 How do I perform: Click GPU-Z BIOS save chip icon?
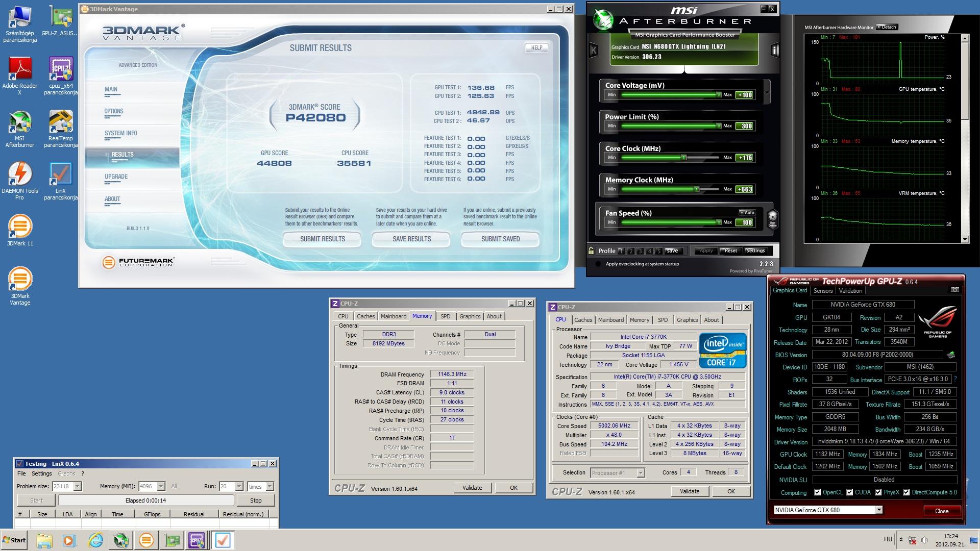pos(950,355)
